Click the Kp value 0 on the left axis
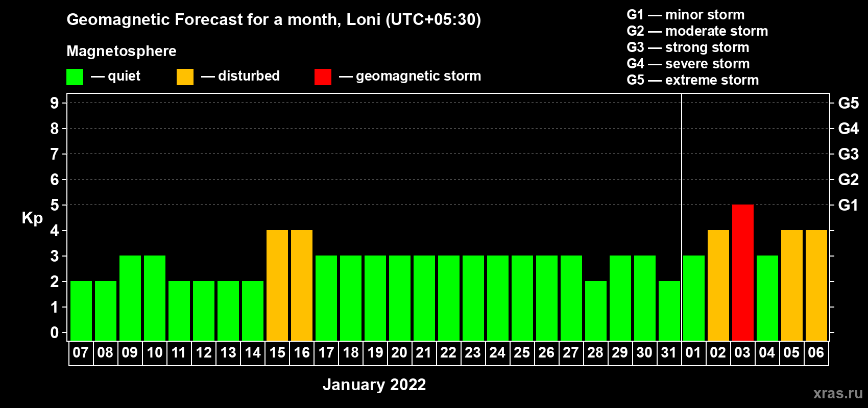 [x=55, y=333]
